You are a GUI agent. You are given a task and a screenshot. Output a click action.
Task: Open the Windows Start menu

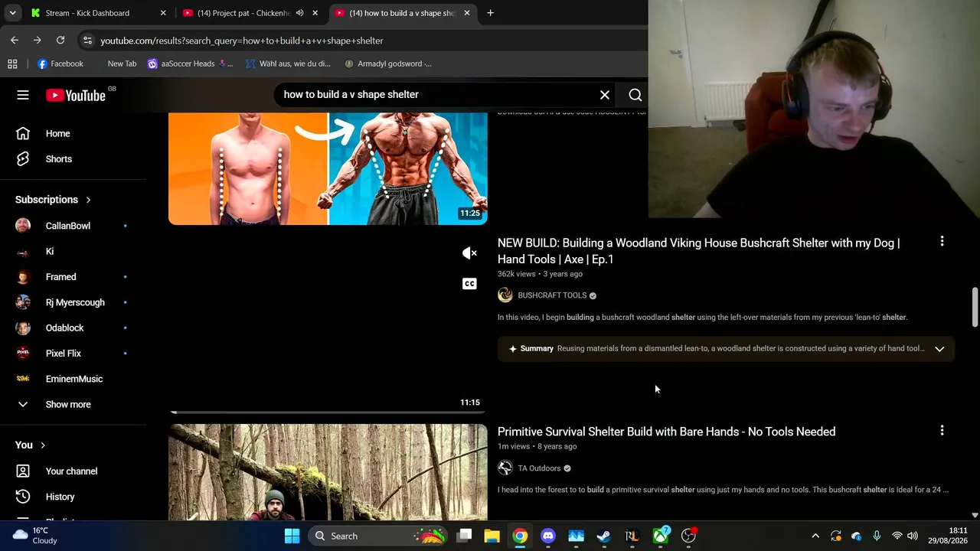coord(292,536)
